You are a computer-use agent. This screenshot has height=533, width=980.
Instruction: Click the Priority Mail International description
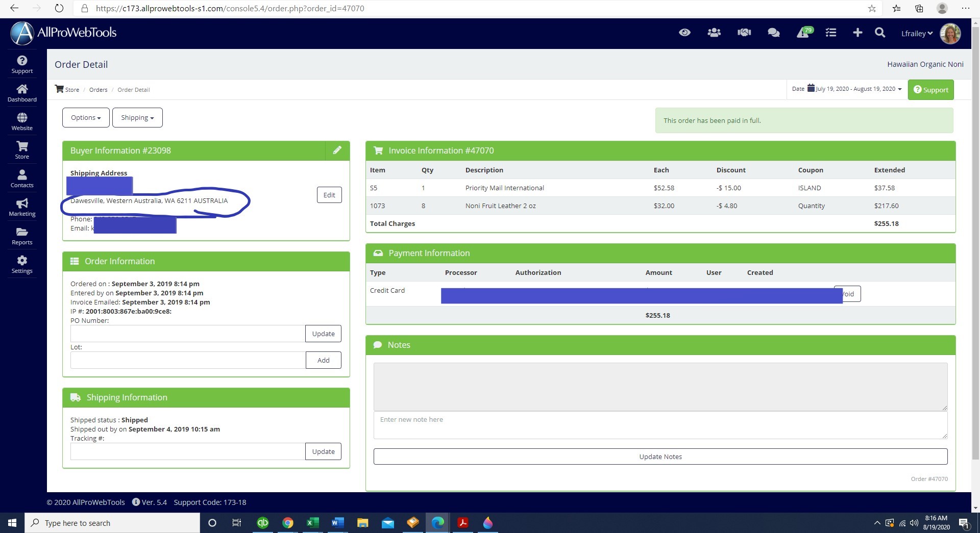pyautogui.click(x=504, y=188)
